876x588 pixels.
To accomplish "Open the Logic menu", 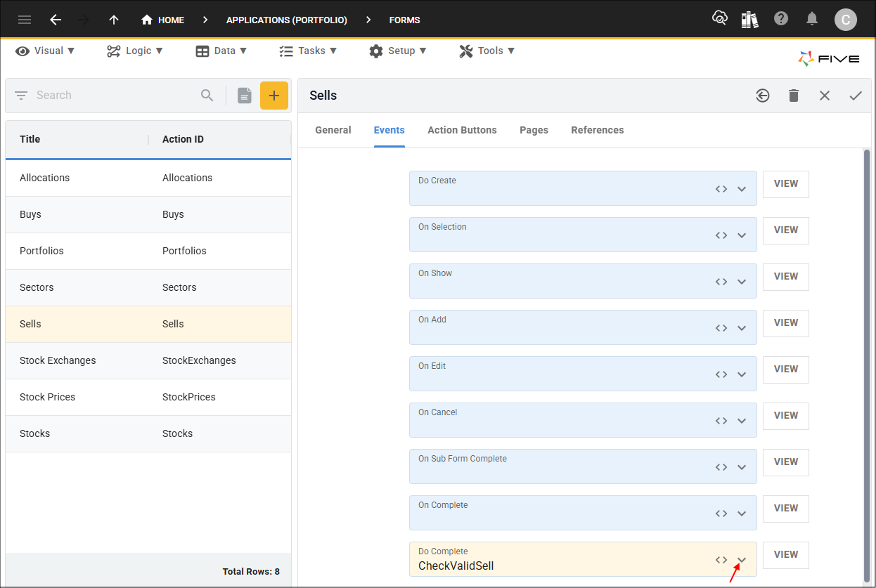I will coord(135,51).
